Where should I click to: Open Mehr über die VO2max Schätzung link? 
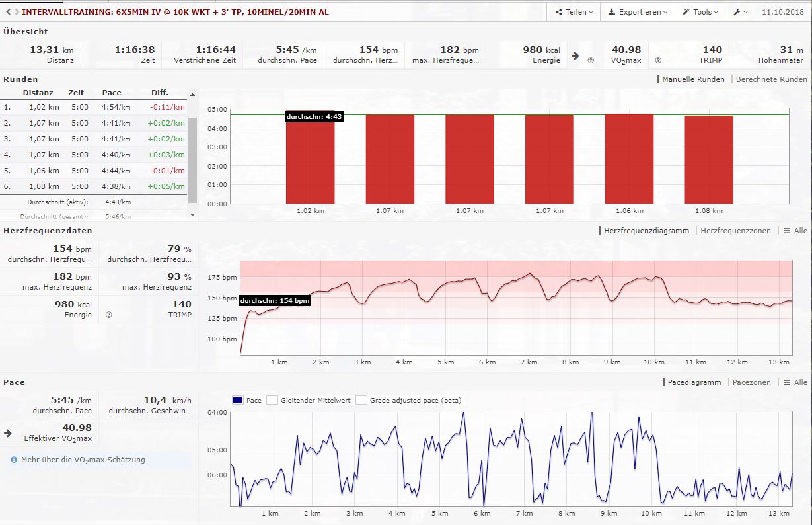pos(83,460)
